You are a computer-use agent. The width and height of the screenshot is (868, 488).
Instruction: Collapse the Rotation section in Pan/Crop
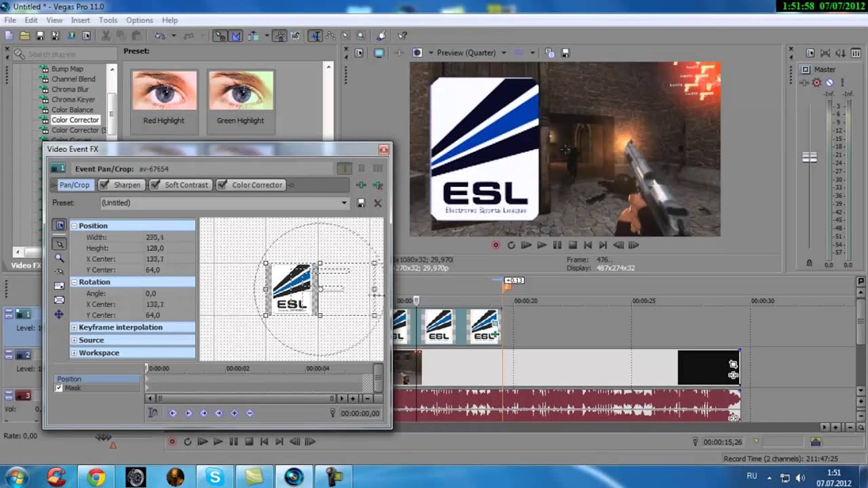point(75,282)
